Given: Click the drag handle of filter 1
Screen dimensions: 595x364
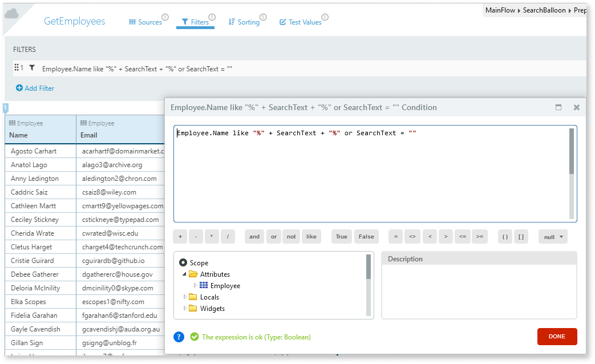Looking at the screenshot, I should pyautogui.click(x=17, y=68).
